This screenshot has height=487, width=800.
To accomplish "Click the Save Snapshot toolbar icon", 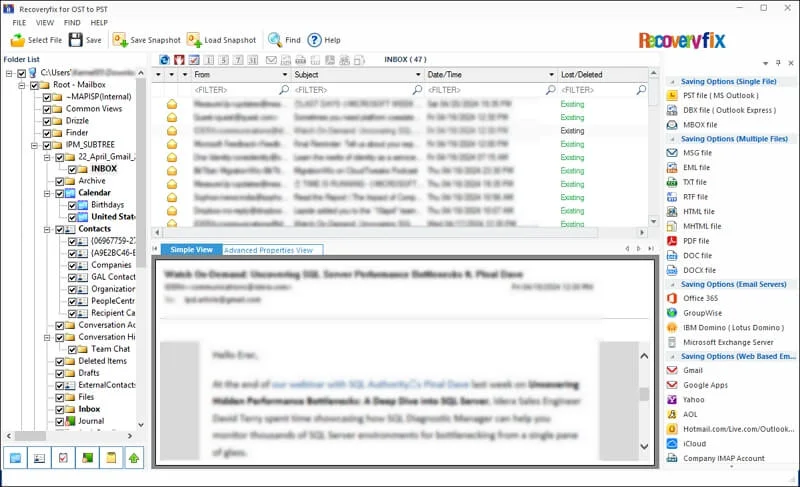I will click(x=120, y=40).
